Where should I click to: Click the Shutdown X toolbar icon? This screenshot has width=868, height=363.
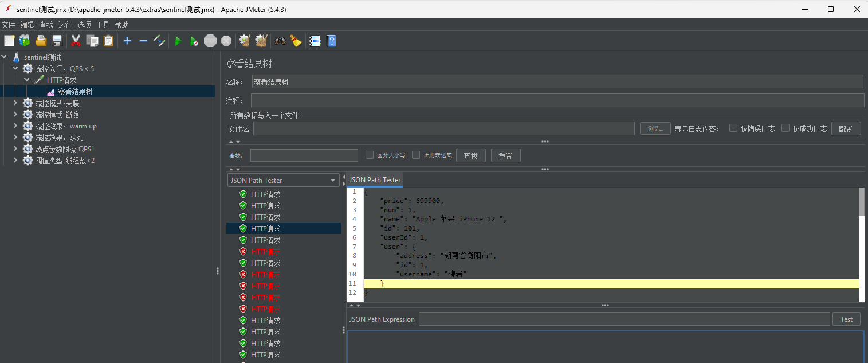click(x=226, y=41)
